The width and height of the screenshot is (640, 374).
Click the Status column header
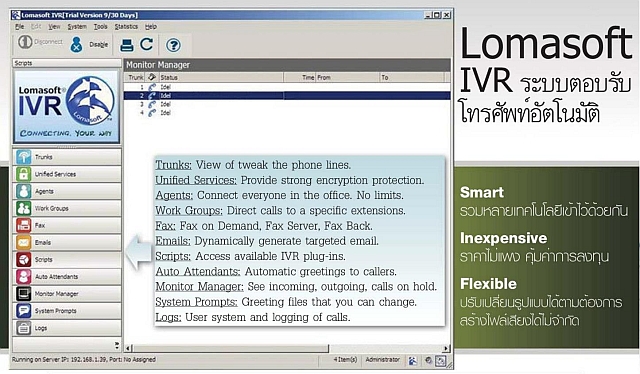point(220,77)
